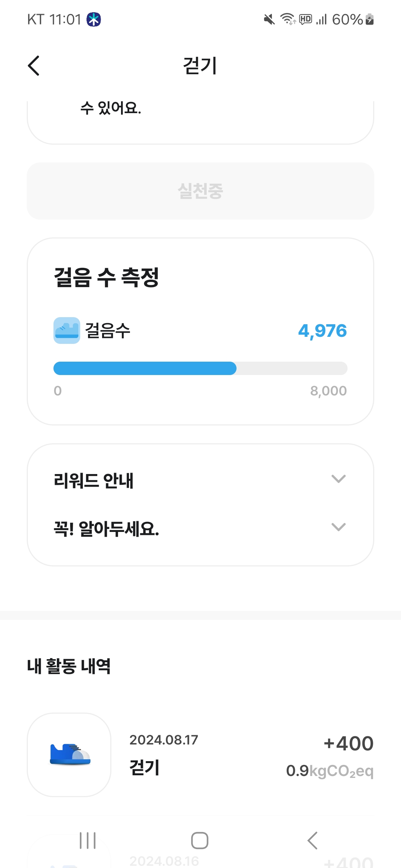The image size is (401, 868).
Task: Tap the 걸음 수 측정 card title
Action: pos(107,277)
